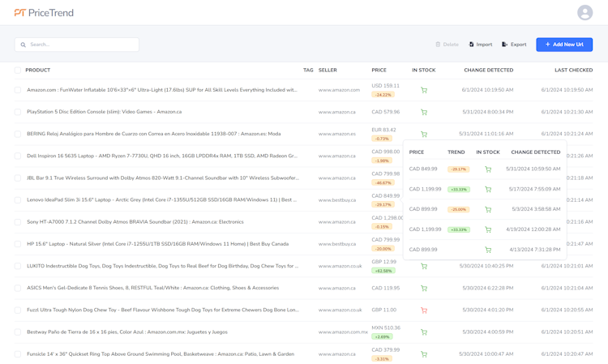Viewport: 608px width, 364px height.
Task: Open the Dell Inspiron 16 5635 Laptop product link
Action: click(162, 156)
